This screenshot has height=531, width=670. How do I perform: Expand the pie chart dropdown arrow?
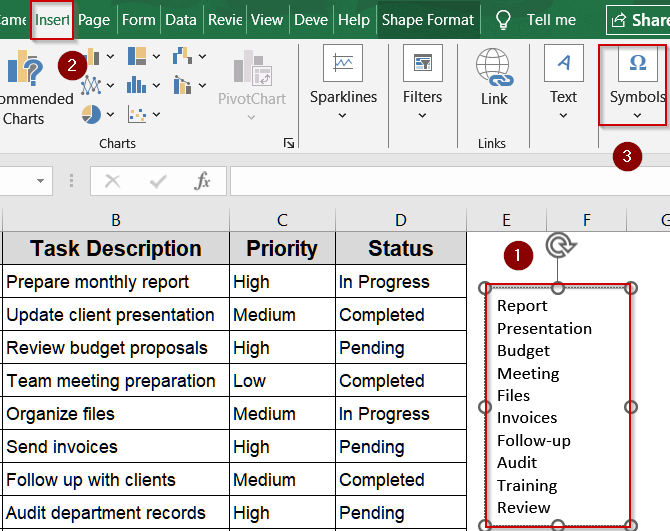tap(110, 114)
